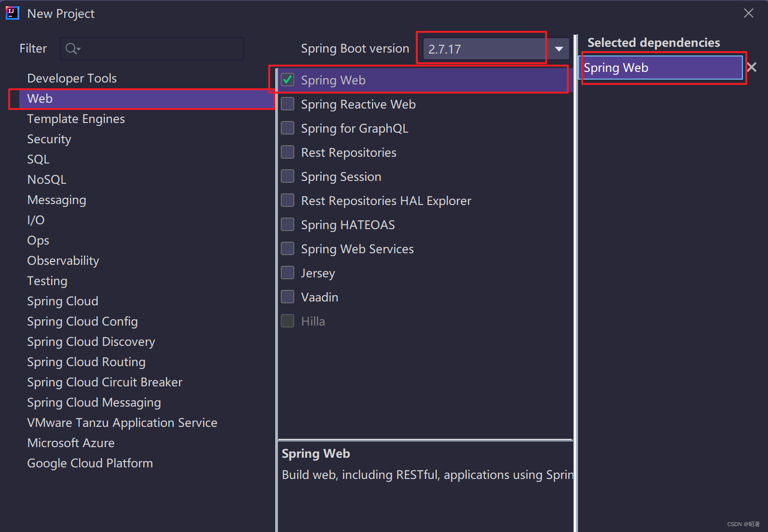This screenshot has width=768, height=532.
Task: Select Spring Cloud Config category
Action: pos(82,321)
